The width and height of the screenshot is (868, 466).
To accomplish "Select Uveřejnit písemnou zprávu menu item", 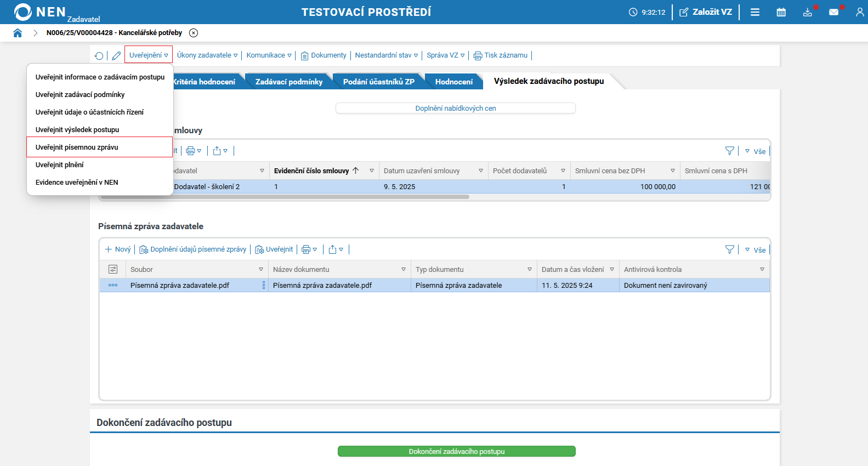I will tap(100, 147).
